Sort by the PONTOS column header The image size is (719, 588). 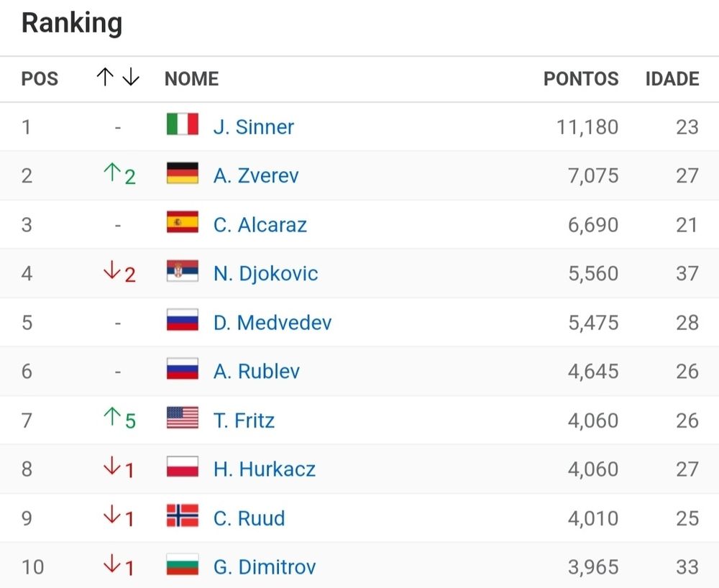(581, 78)
